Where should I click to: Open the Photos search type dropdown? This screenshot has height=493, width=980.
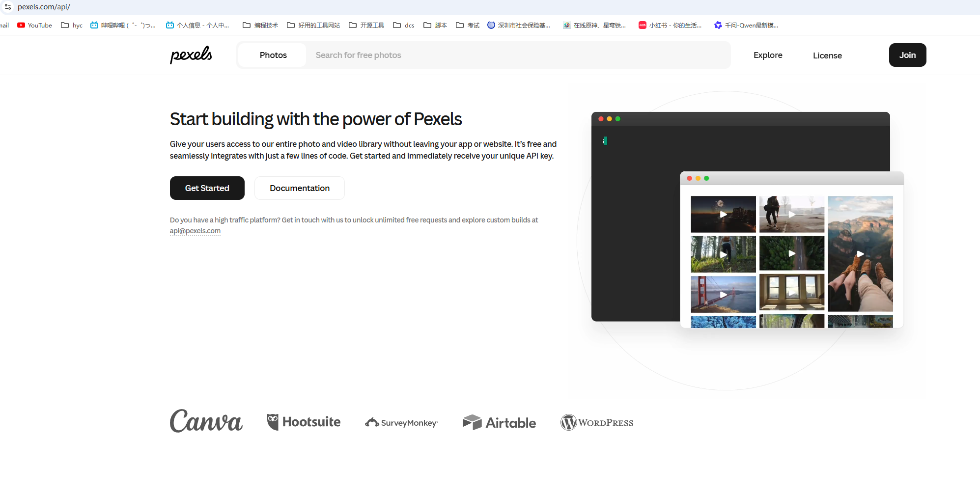click(273, 55)
